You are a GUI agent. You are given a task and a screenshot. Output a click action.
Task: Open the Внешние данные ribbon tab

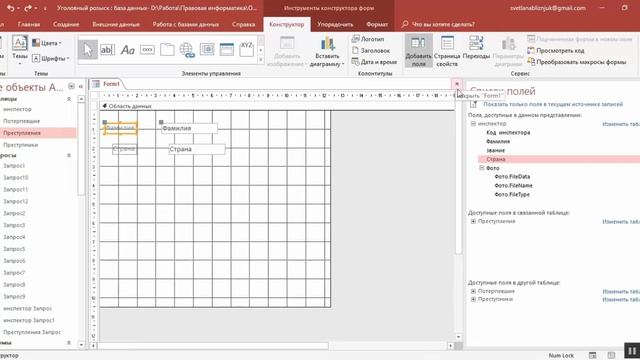[116, 24]
